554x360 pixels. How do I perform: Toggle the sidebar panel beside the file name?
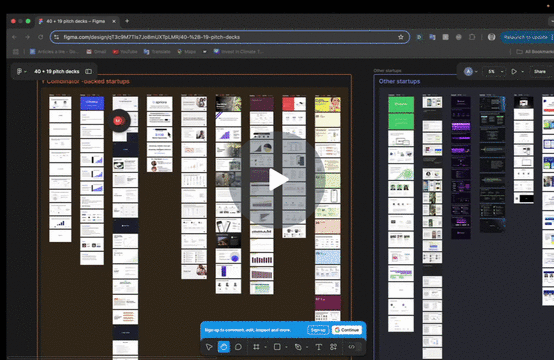88,71
